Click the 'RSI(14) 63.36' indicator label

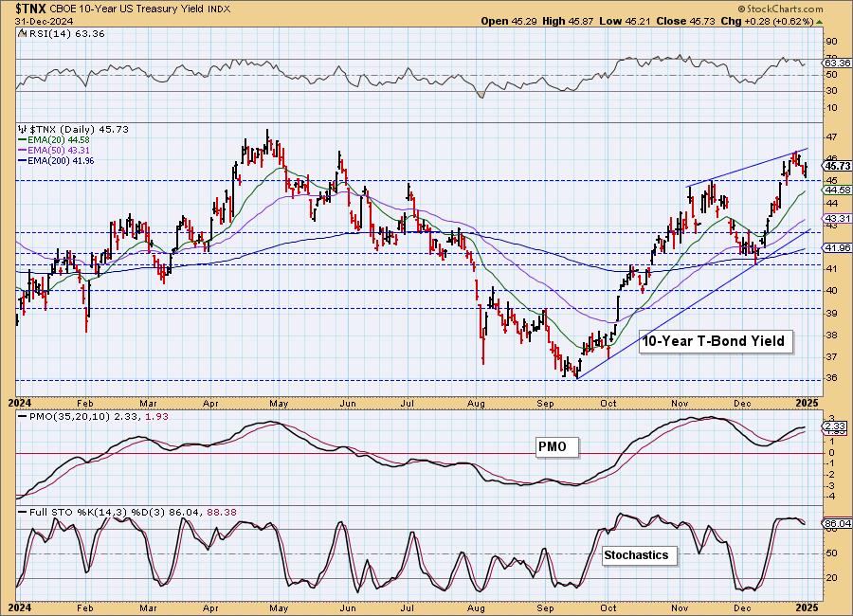pos(65,34)
